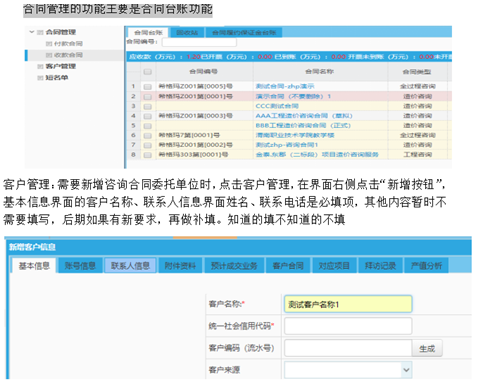Click the 工程咨询 type cell in row 8
The image size is (485, 392).
pyautogui.click(x=418, y=155)
